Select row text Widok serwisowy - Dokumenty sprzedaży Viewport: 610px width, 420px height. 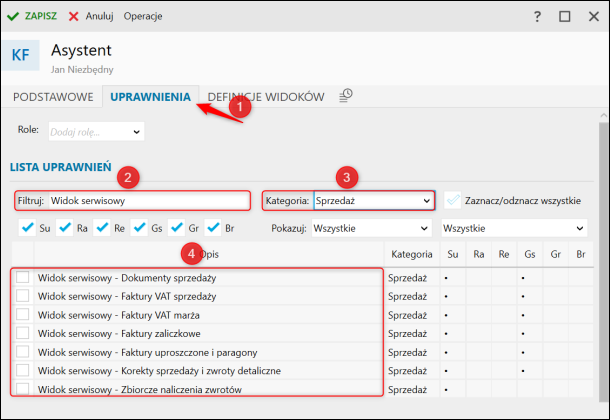coord(127,278)
